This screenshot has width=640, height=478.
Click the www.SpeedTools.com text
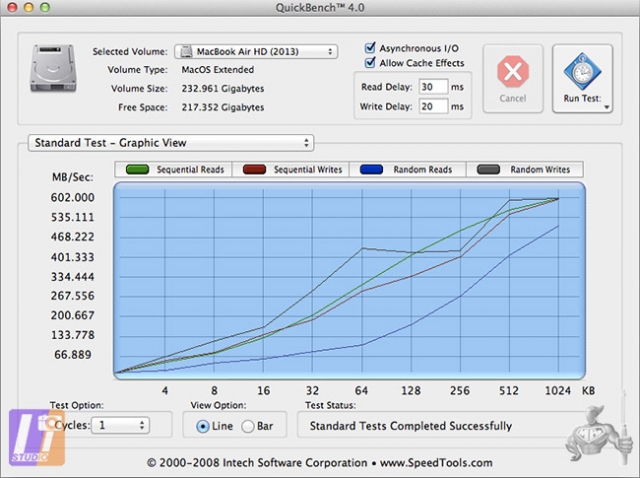[436, 463]
